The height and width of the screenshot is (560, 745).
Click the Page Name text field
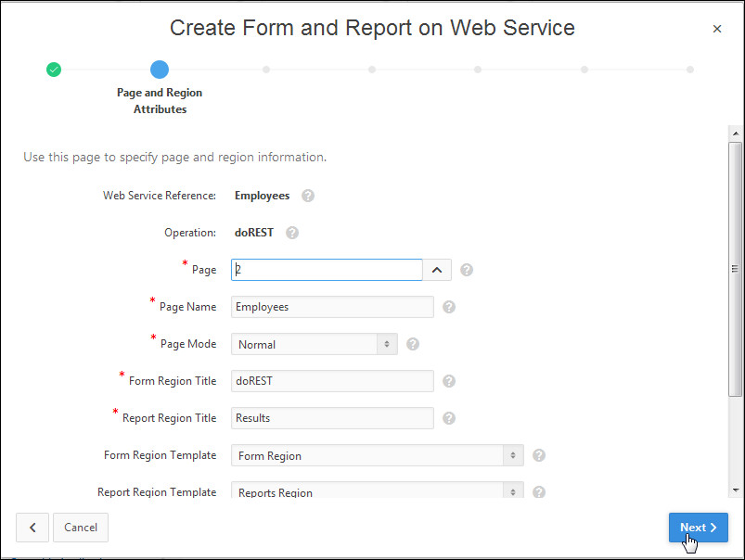tap(332, 307)
